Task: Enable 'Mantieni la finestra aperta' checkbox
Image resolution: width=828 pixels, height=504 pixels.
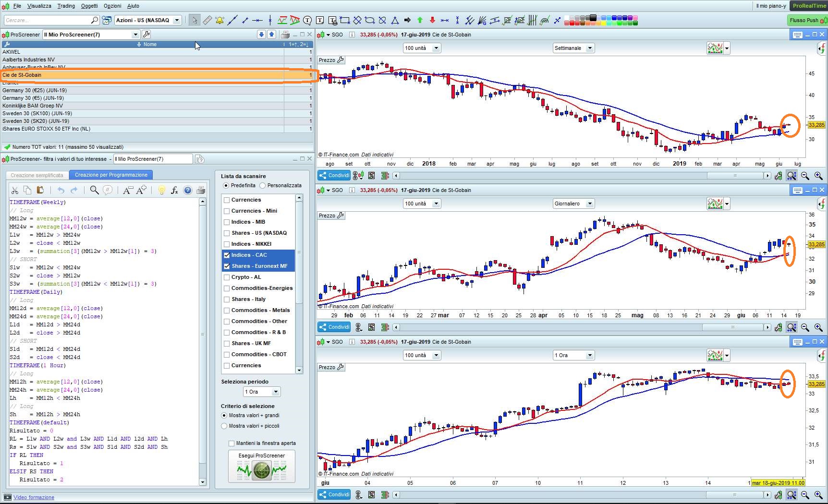Action: 231,443
